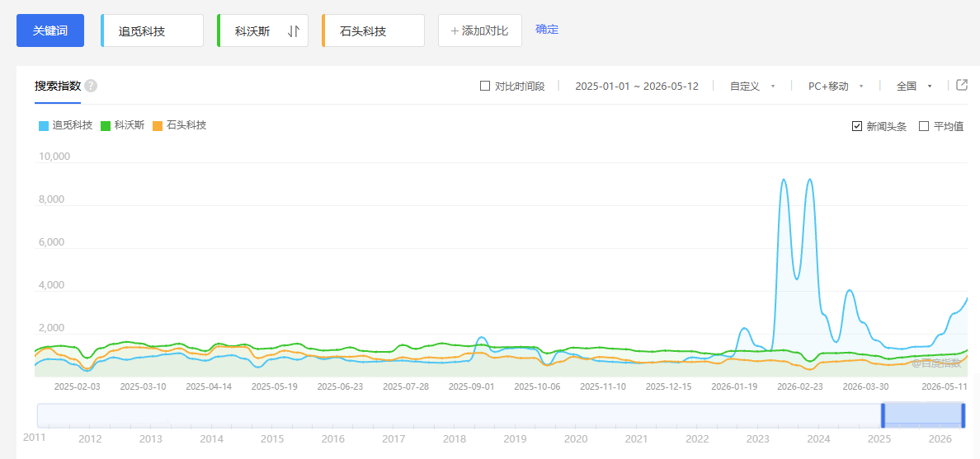Click the 2015 year on the timeline
The image size is (980, 459).
(x=272, y=439)
